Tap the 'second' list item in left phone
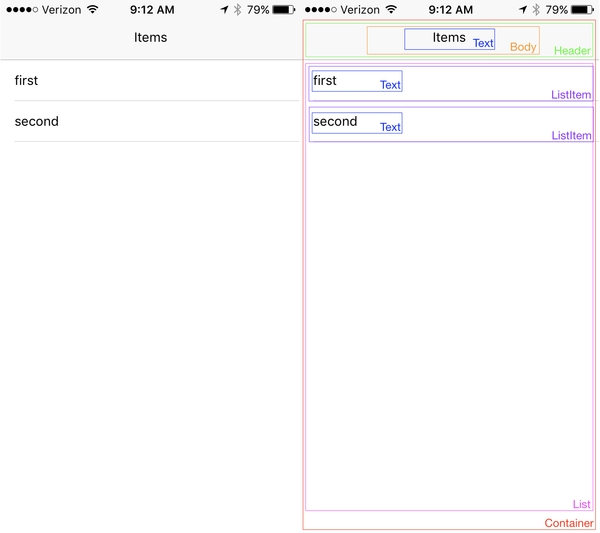The height and width of the screenshot is (533, 600). click(x=150, y=121)
